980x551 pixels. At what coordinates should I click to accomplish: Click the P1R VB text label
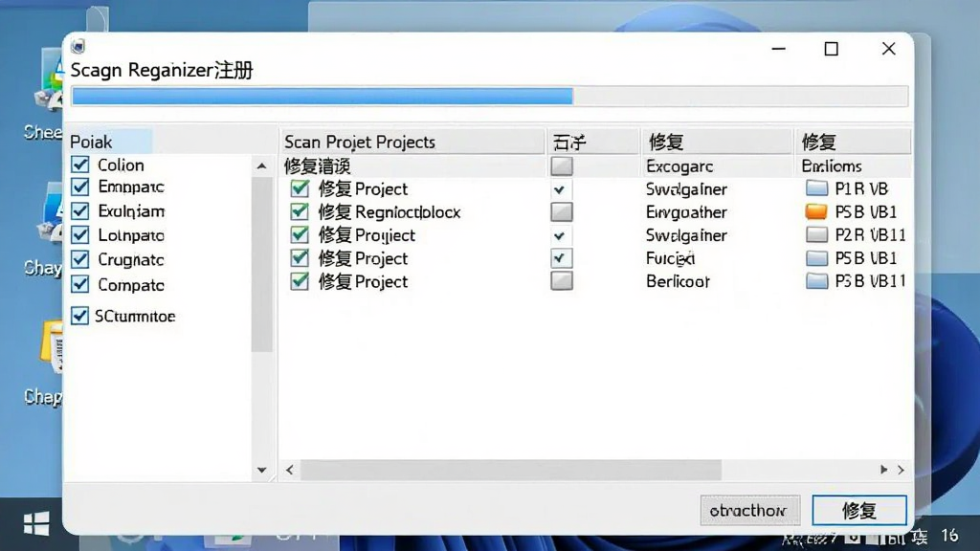click(x=861, y=188)
